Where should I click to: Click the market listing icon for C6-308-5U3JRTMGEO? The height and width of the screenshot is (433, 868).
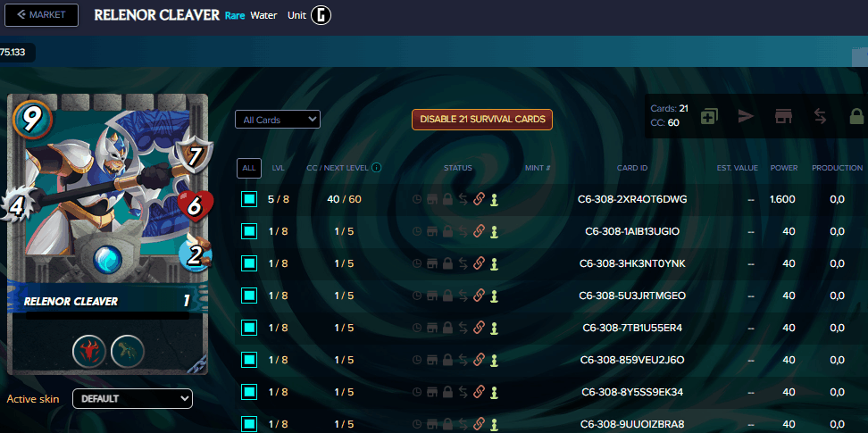coord(432,296)
